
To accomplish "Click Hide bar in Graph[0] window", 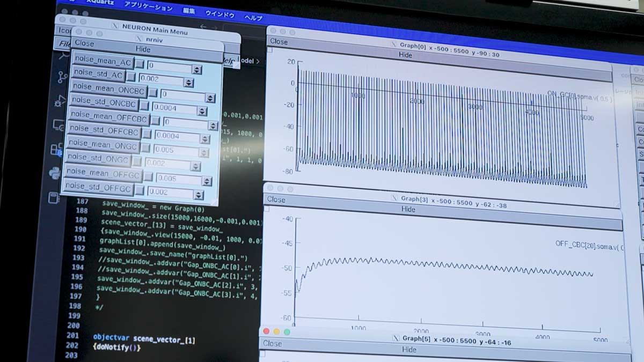I will click(x=405, y=55).
